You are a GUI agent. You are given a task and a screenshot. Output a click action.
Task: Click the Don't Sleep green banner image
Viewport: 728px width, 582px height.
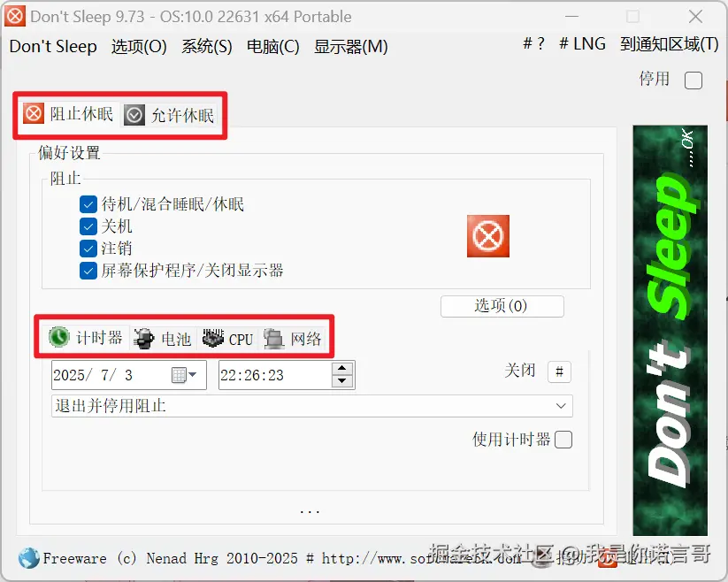coord(670,330)
